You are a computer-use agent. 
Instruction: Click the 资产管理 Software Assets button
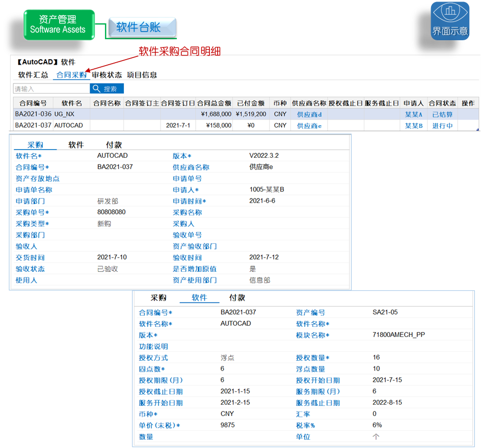[x=59, y=24]
